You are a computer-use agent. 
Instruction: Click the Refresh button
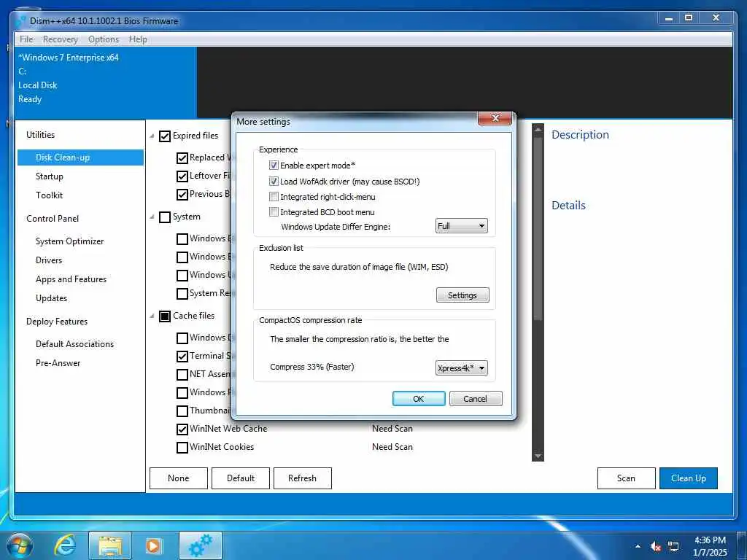pos(303,478)
